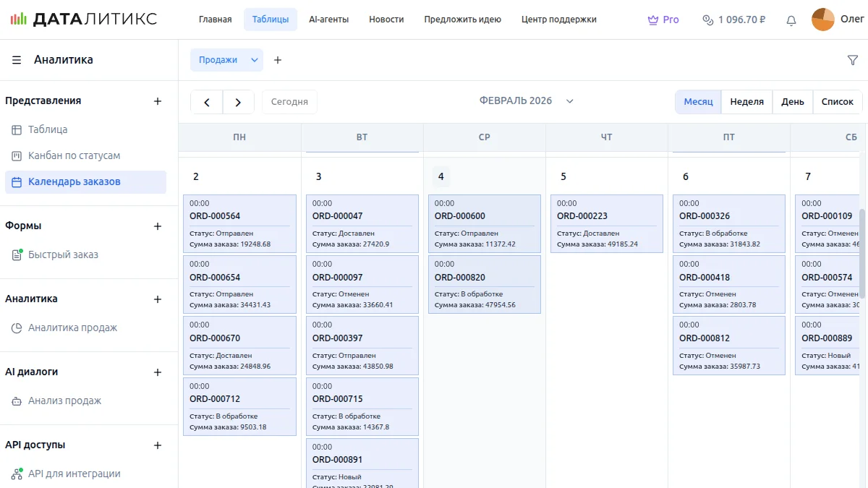This screenshot has width=868, height=488.
Task: Open Олег user profile menu
Action: click(838, 20)
